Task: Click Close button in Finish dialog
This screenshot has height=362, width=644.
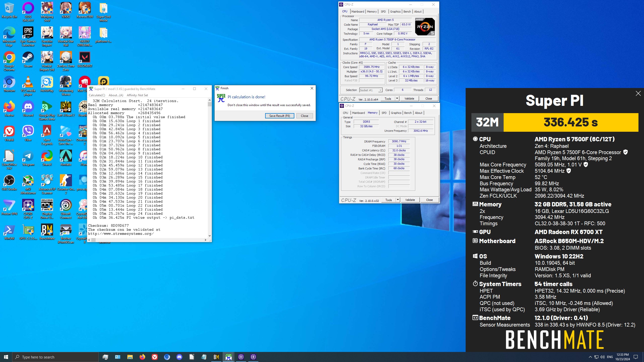Action: click(304, 116)
